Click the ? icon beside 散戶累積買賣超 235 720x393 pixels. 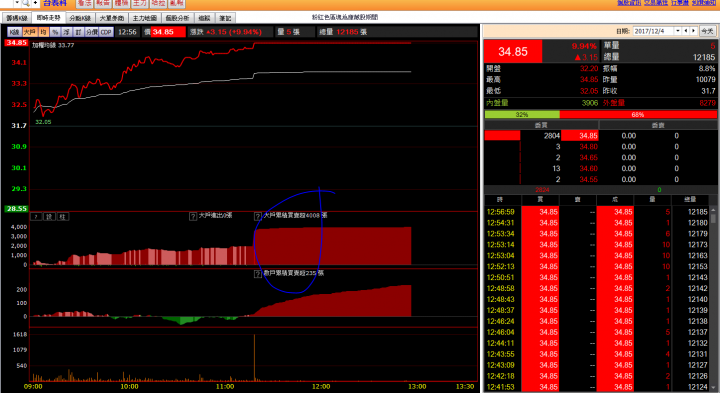(x=258, y=274)
